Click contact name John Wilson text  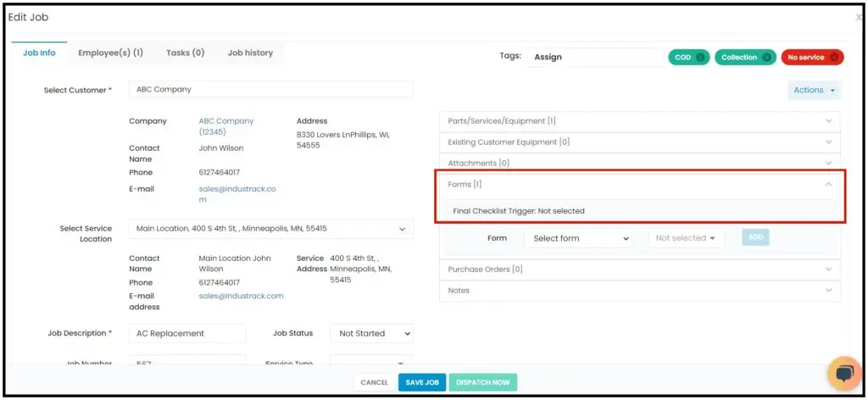(x=221, y=148)
